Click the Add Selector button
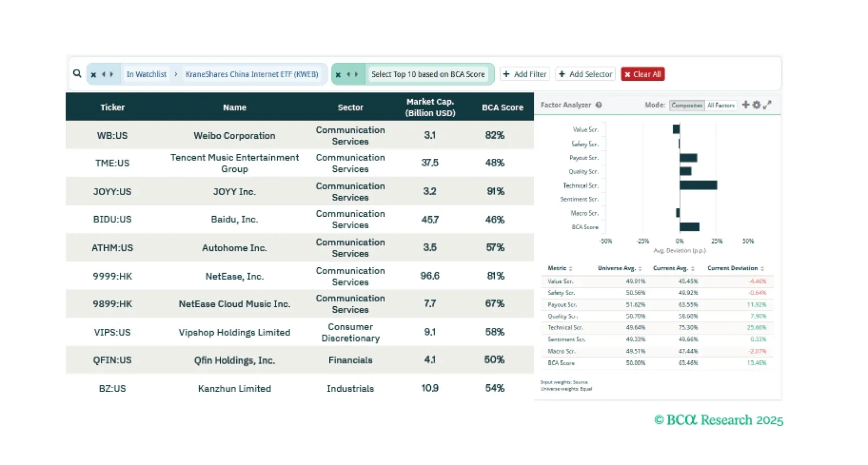 pyautogui.click(x=585, y=74)
